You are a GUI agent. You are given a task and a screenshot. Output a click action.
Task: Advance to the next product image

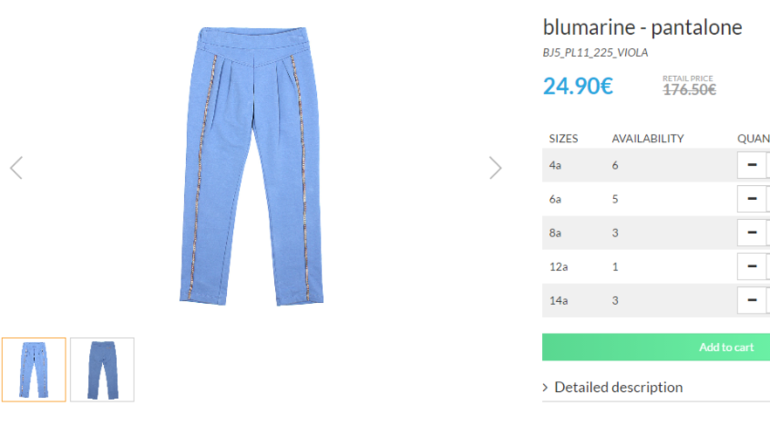(x=495, y=168)
